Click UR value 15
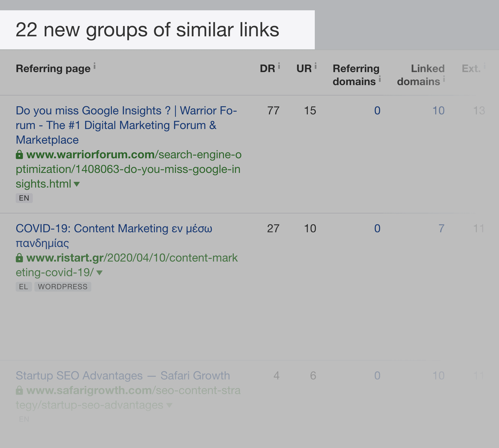The width and height of the screenshot is (499, 448). coord(310,111)
